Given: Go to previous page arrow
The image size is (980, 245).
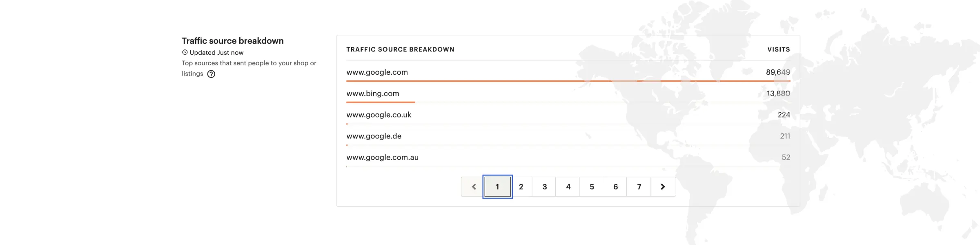Looking at the screenshot, I should 474,187.
